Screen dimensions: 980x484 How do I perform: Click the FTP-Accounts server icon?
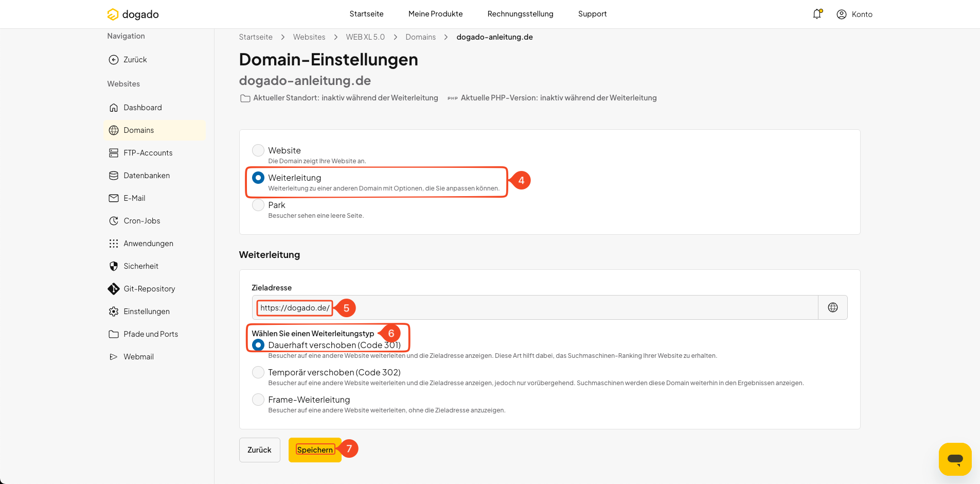pyautogui.click(x=114, y=153)
